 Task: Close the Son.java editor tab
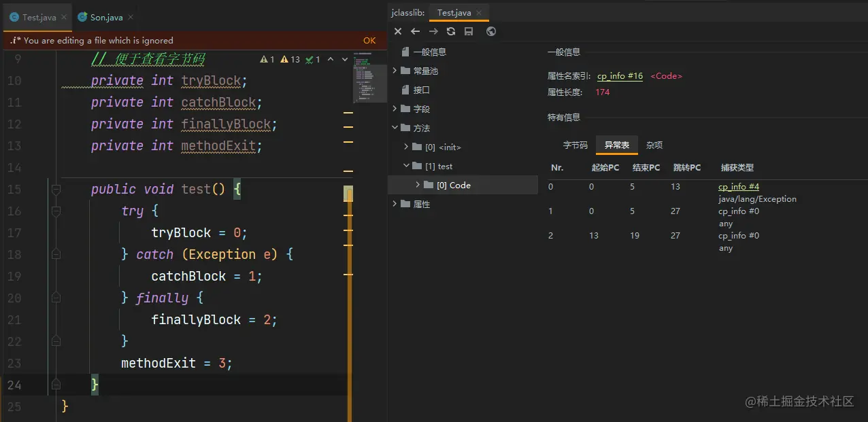click(130, 17)
